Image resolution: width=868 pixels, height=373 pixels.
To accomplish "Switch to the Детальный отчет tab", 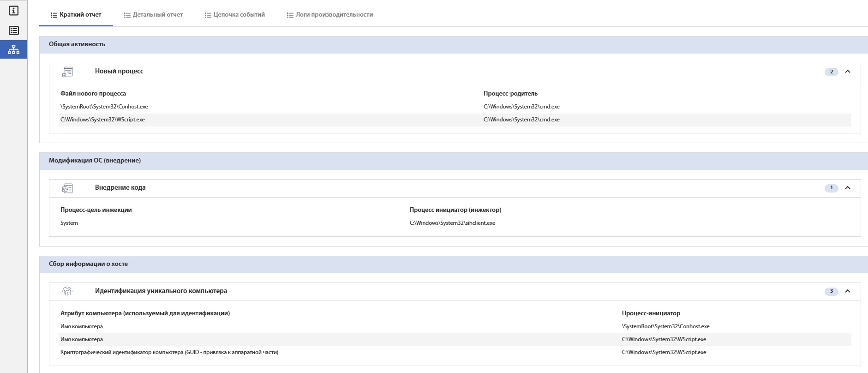I will click(153, 15).
